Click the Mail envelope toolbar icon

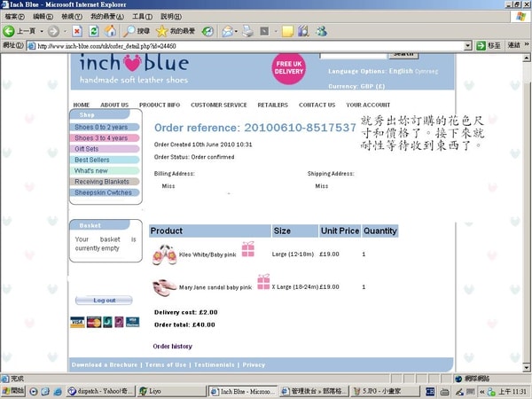tap(227, 32)
